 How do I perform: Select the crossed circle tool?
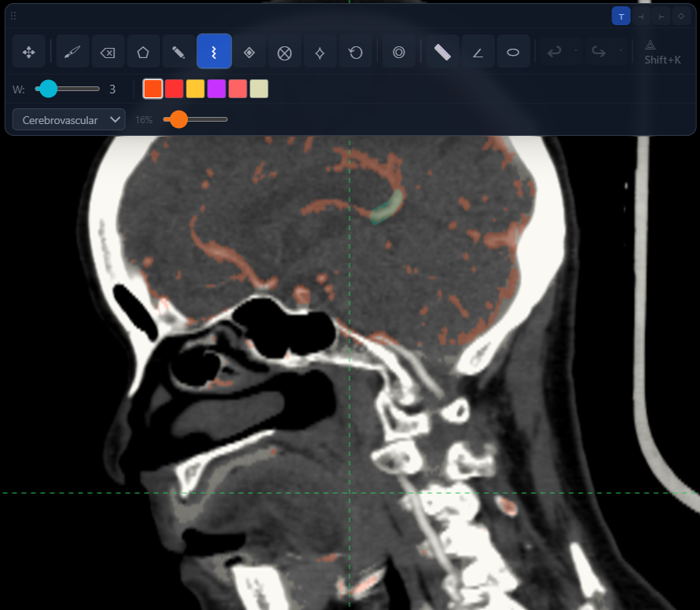pos(284,53)
